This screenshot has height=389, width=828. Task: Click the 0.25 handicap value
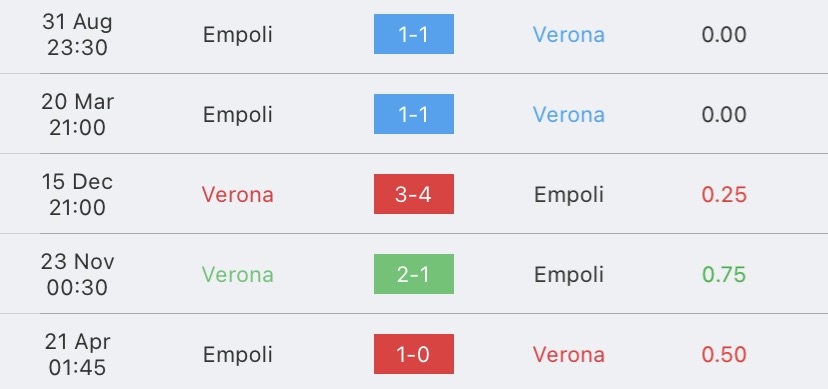[724, 195]
